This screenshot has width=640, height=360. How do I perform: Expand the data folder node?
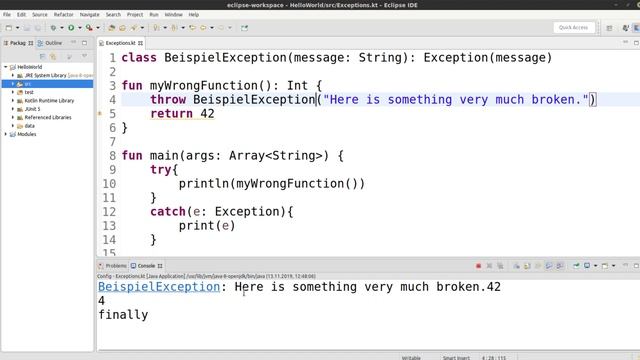click(13, 126)
